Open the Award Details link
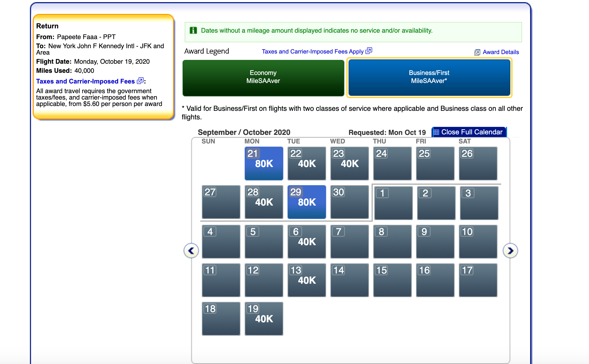The width and height of the screenshot is (589, 364). (501, 52)
